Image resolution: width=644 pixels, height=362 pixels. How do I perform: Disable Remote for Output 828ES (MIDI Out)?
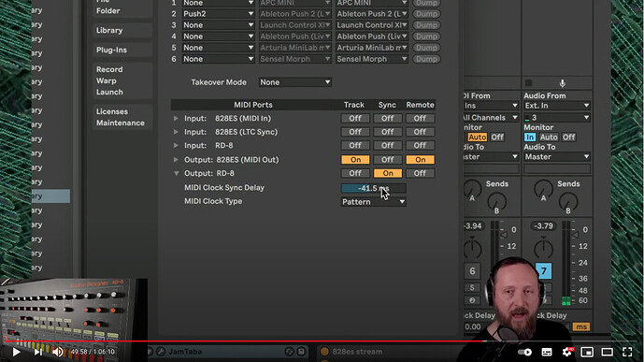point(420,159)
